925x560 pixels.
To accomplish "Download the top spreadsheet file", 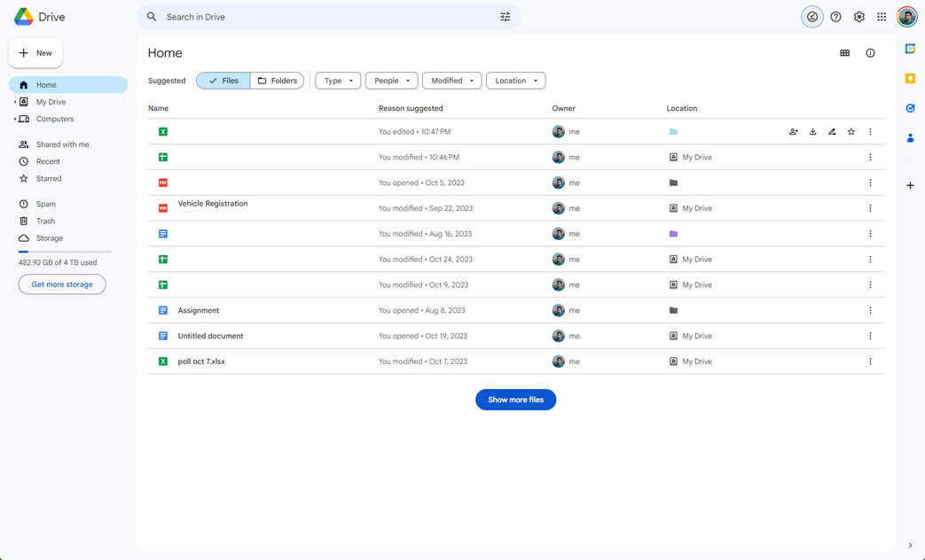I will 812,131.
